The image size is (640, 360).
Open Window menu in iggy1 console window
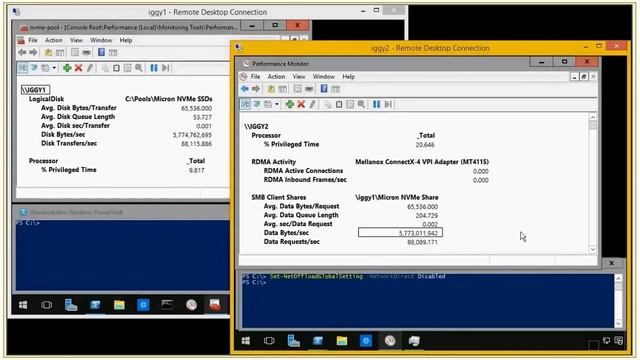pyautogui.click(x=101, y=40)
